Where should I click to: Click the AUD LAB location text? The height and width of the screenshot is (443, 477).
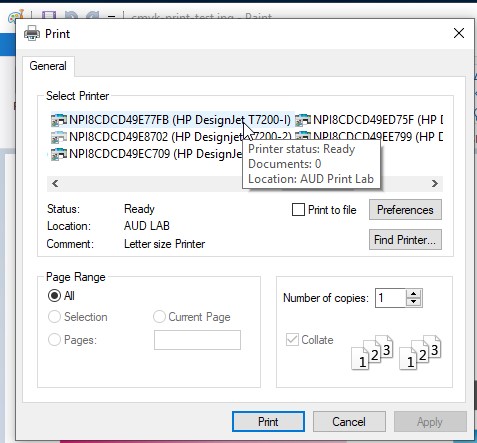tap(147, 226)
